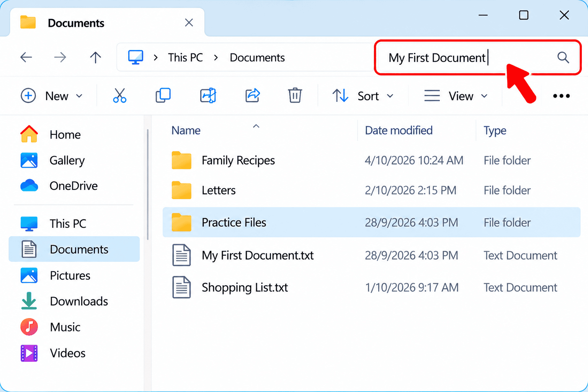Open the Sort dropdown menu
588x392 pixels.
point(363,96)
